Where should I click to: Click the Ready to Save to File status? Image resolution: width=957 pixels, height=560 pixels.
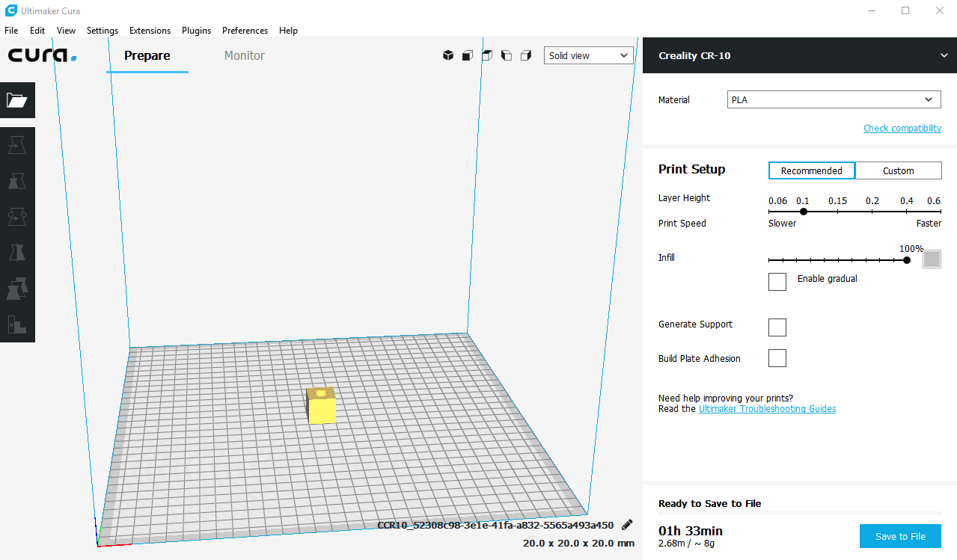point(709,503)
